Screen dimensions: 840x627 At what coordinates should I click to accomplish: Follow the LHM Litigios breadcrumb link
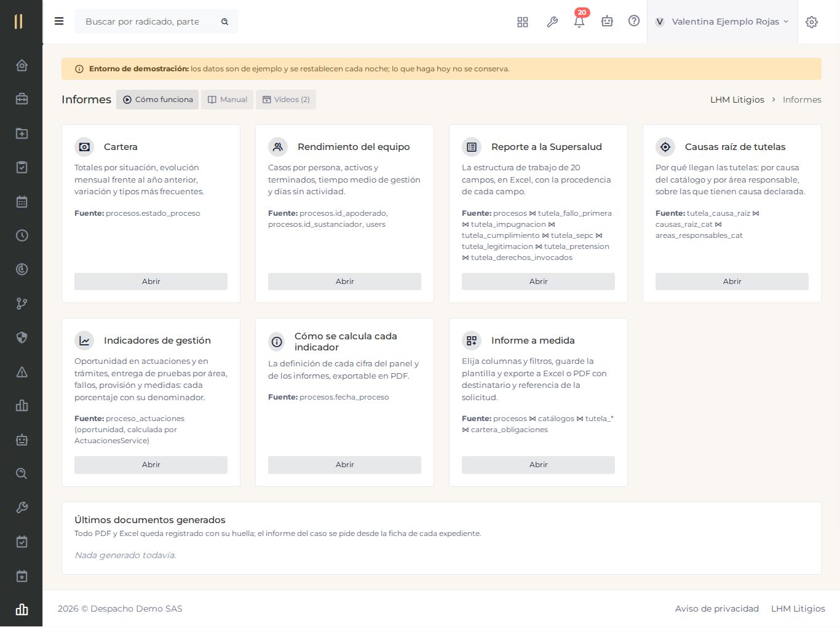point(737,100)
